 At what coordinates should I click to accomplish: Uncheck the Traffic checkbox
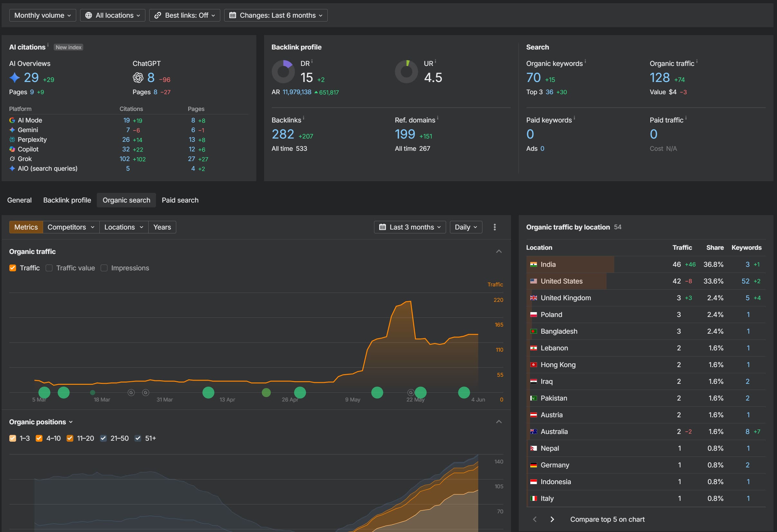(x=13, y=268)
